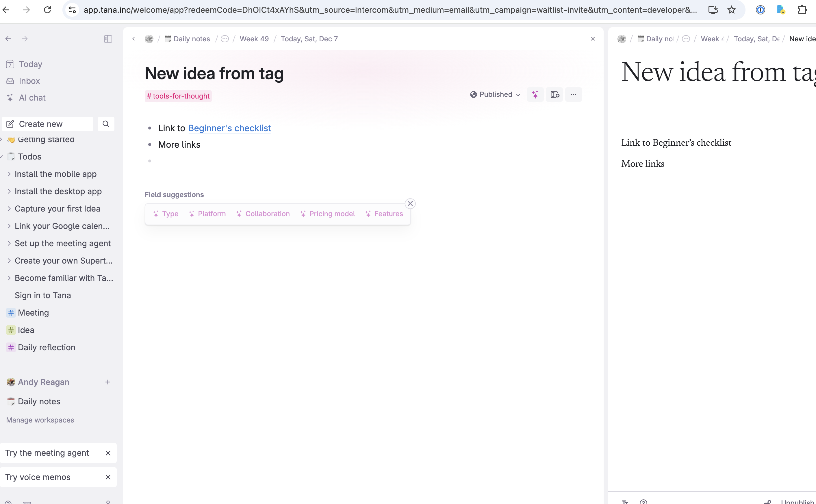Open the Meeting supertag
Screen dimensions: 816x504
click(33, 313)
